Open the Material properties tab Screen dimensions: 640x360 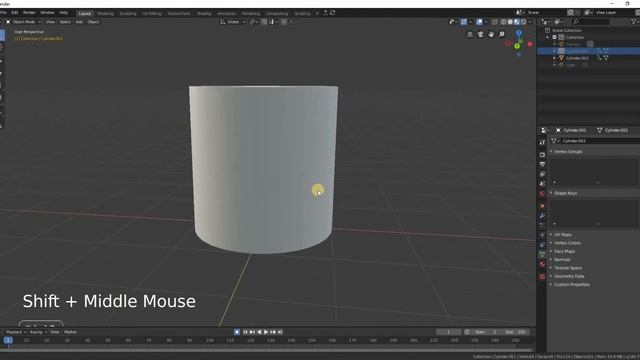click(542, 264)
